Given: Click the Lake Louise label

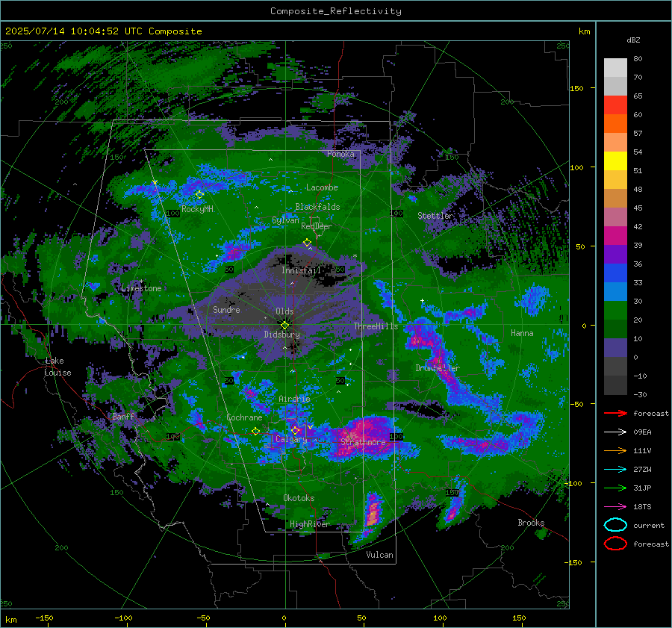Looking at the screenshot, I should click(x=57, y=367).
